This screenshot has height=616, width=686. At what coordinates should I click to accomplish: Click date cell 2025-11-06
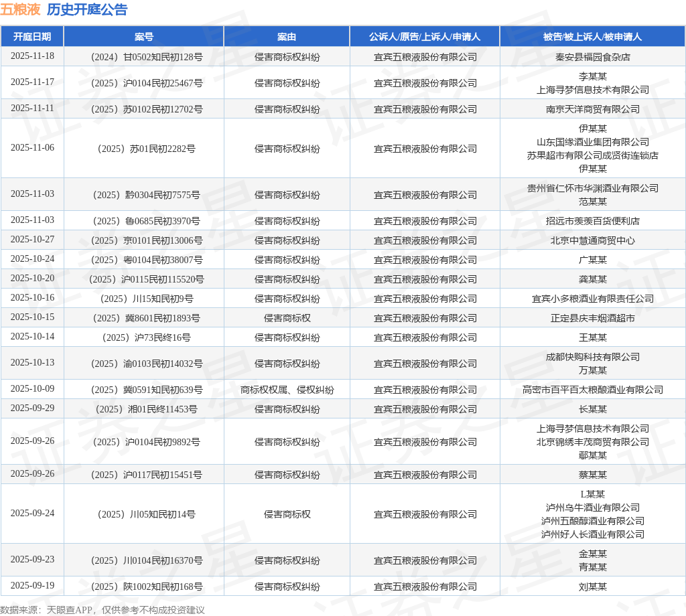click(32, 148)
